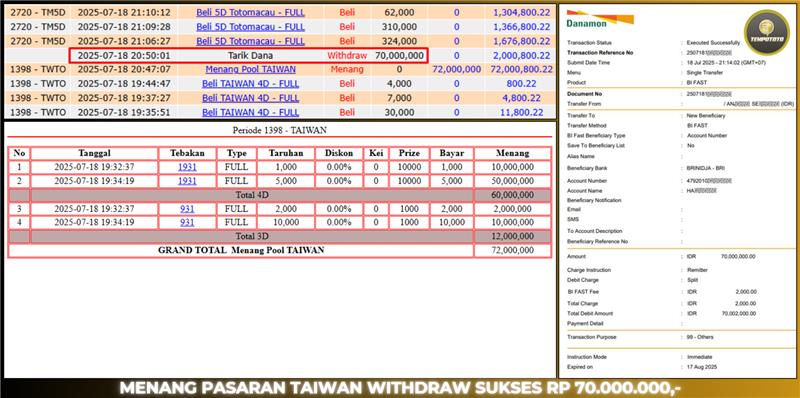Screen dimensions: 800x398
Task: Click the Danamon bank logo
Action: [x=599, y=19]
